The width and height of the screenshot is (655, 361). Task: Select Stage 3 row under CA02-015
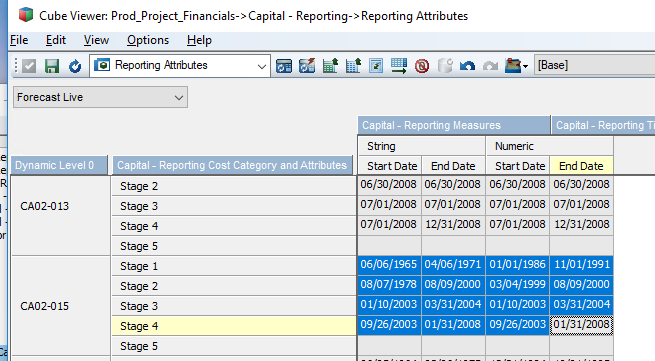coord(234,306)
